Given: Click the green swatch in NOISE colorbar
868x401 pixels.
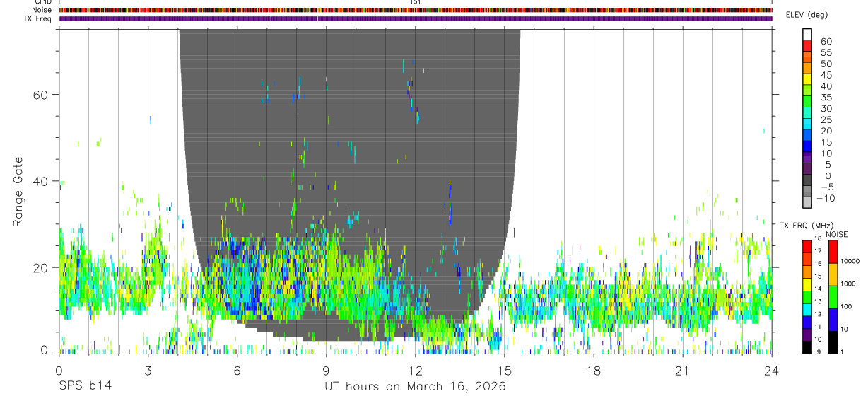Looking at the screenshot, I should (833, 297).
